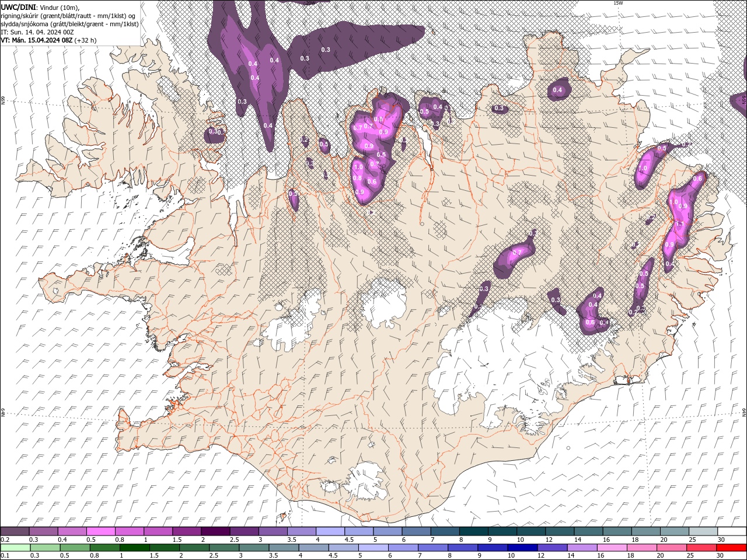This screenshot has height=560, width=747.
Task: Pick the upper-scale pink swatch between 0.5 and 0.8
Action: 101,531
